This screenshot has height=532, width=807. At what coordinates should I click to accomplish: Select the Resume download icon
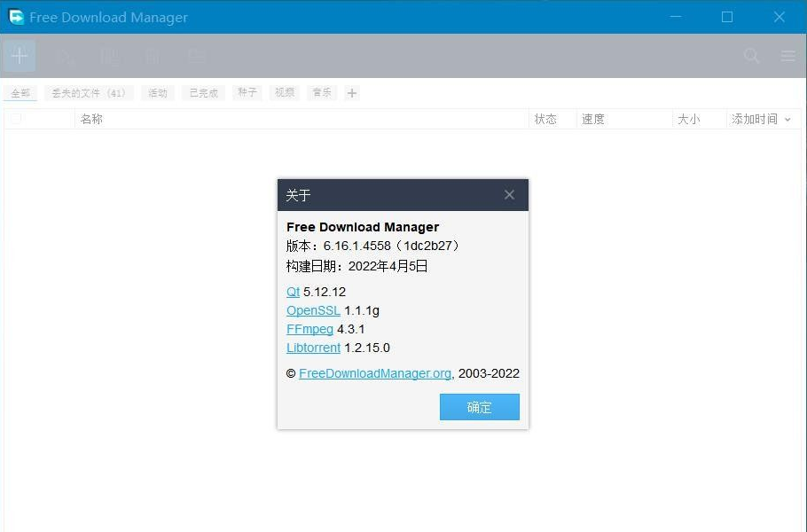(63, 55)
